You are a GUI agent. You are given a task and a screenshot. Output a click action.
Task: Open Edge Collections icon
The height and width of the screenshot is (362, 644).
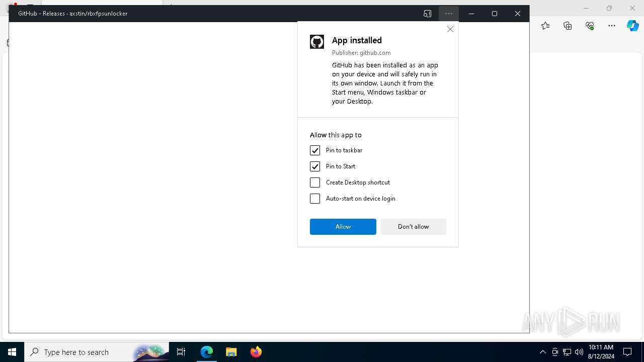568,26
